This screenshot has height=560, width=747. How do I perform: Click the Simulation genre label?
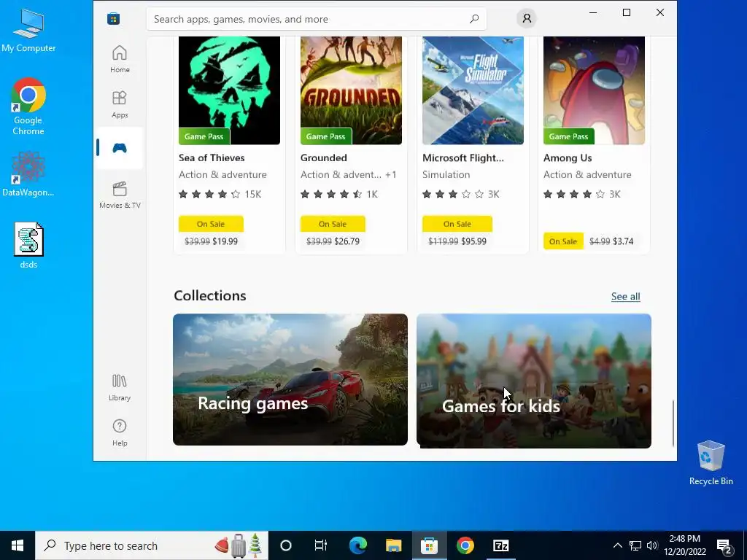click(x=446, y=174)
